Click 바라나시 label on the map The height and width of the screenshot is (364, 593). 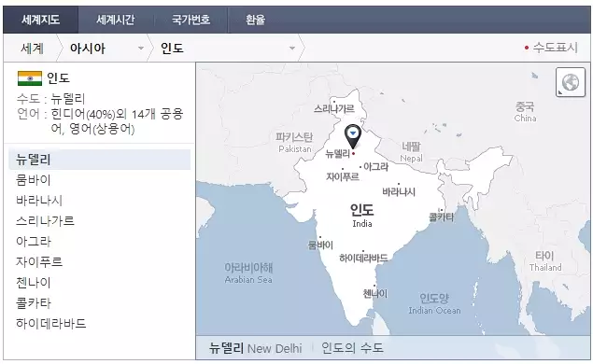(x=399, y=191)
